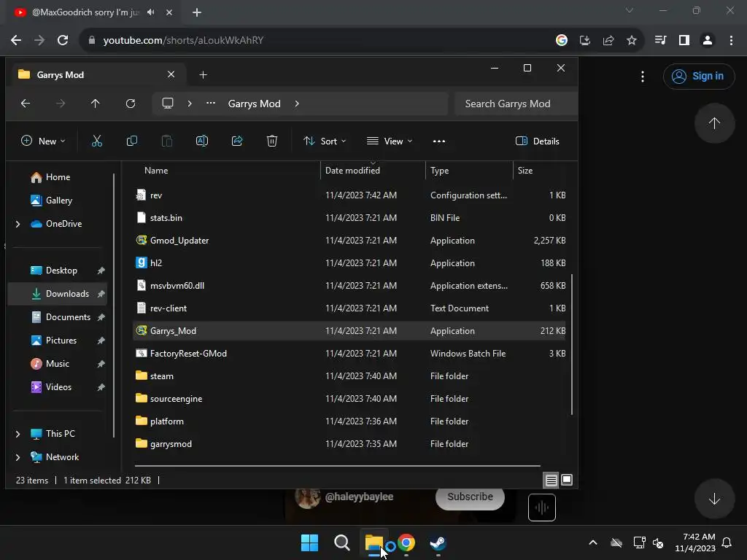This screenshot has height=560, width=747.
Task: Click the file list horizontal scrollbar
Action: coord(337,466)
